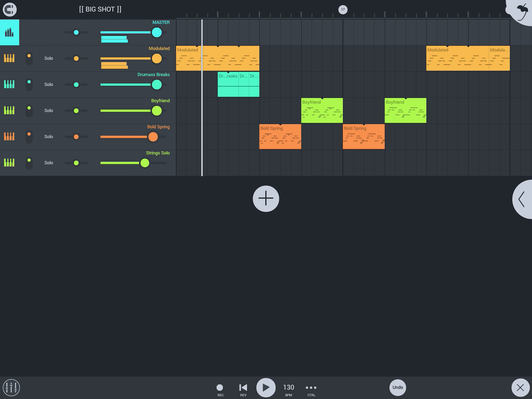Solo the Bold Spring track
Screen dimensions: 532x399
pyautogui.click(x=49, y=136)
